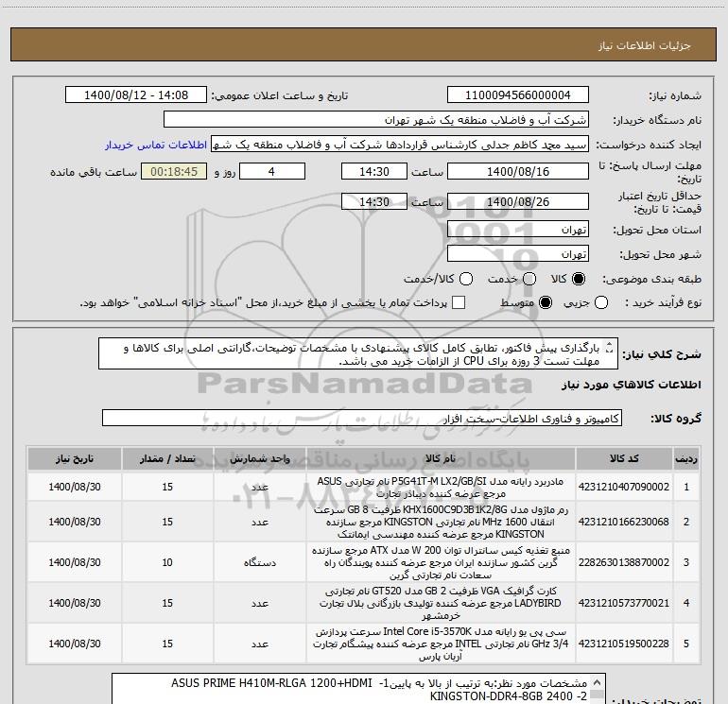
Task: Click the response deadline date 1400/08/16
Action: [518, 172]
